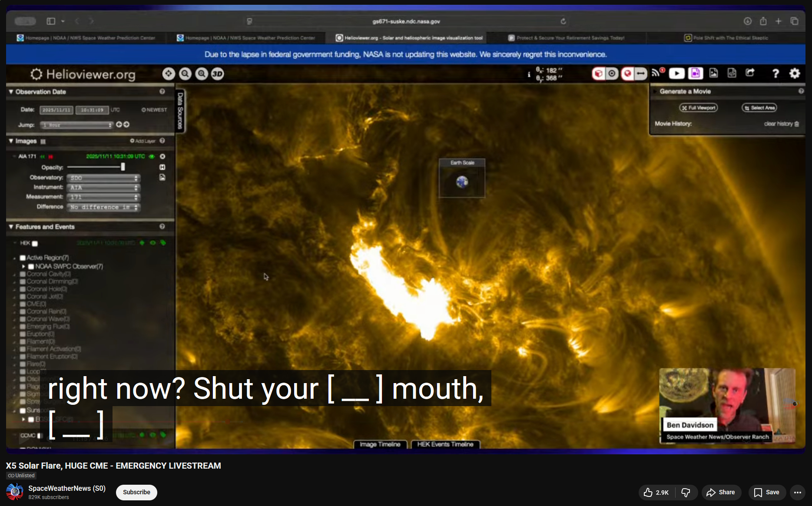Screen dimensions: 812x506
Task: Open Images section help icon
Action: point(162,141)
